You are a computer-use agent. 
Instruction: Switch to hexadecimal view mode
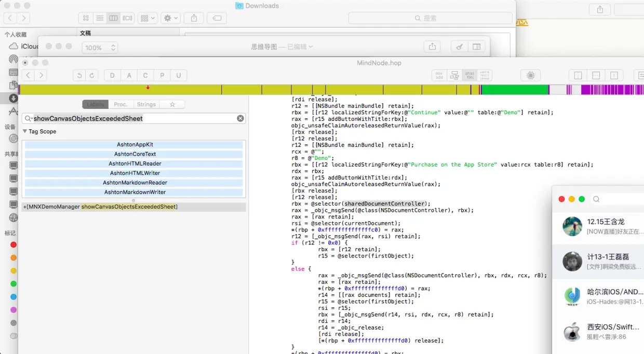[485, 75]
